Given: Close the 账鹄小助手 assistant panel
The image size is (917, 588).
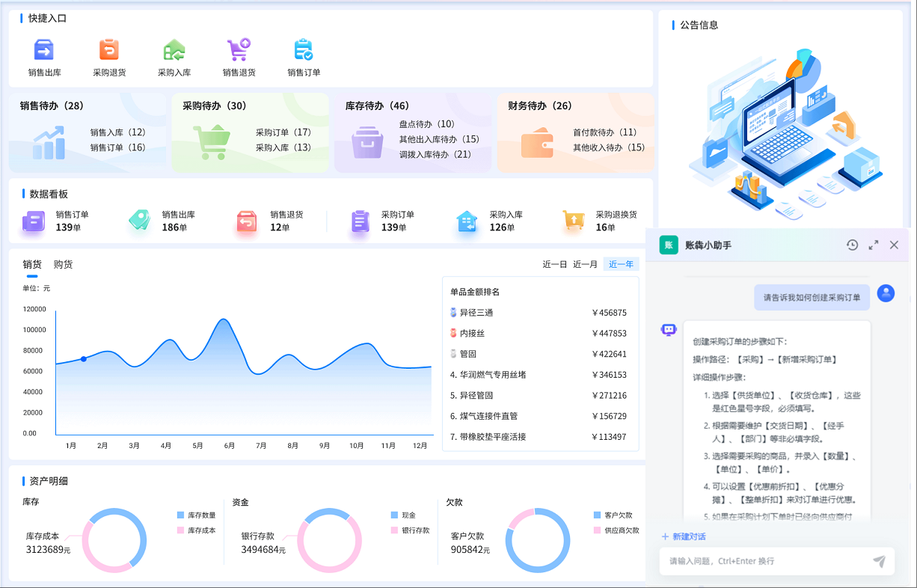Looking at the screenshot, I should tap(894, 245).
